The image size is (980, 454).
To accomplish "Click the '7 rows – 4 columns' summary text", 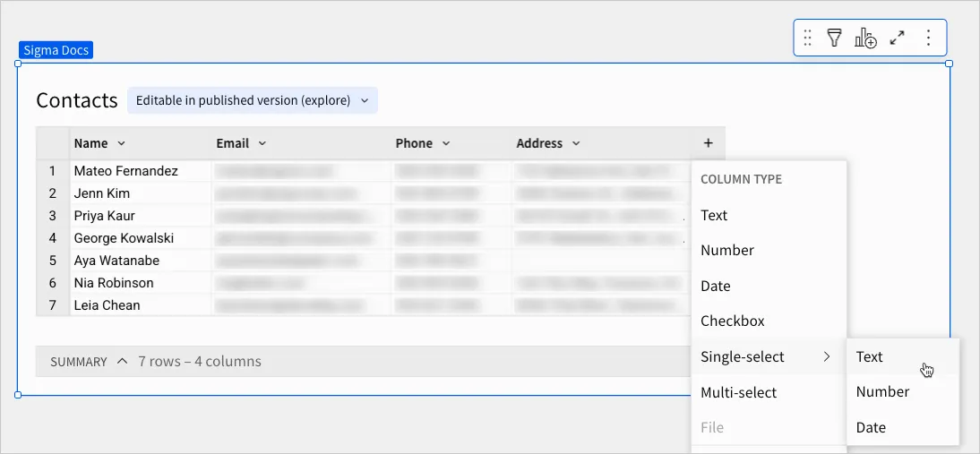I will [x=200, y=362].
